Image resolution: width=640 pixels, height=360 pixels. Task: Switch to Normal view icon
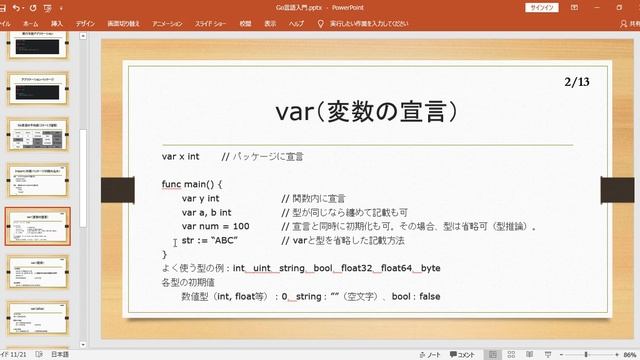point(493,355)
